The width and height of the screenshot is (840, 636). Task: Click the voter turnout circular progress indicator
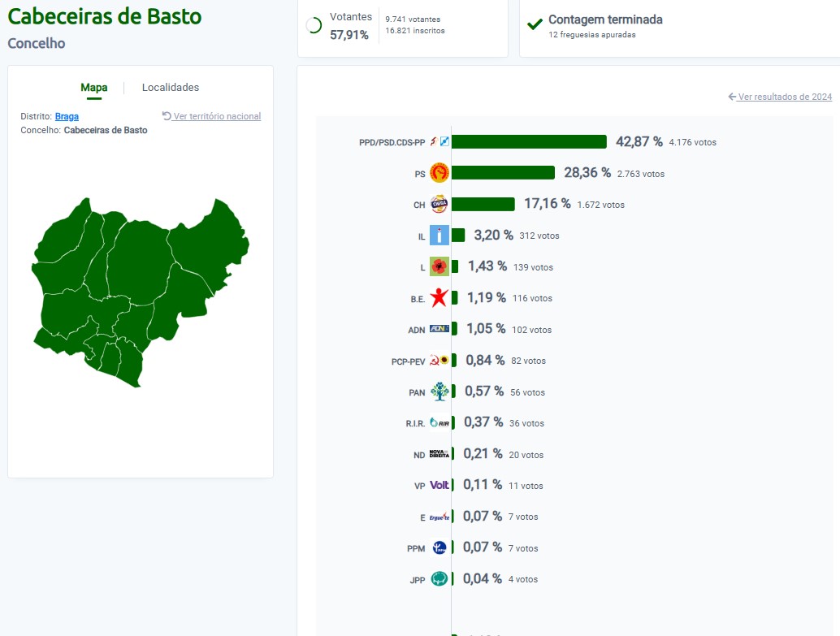[x=314, y=25]
